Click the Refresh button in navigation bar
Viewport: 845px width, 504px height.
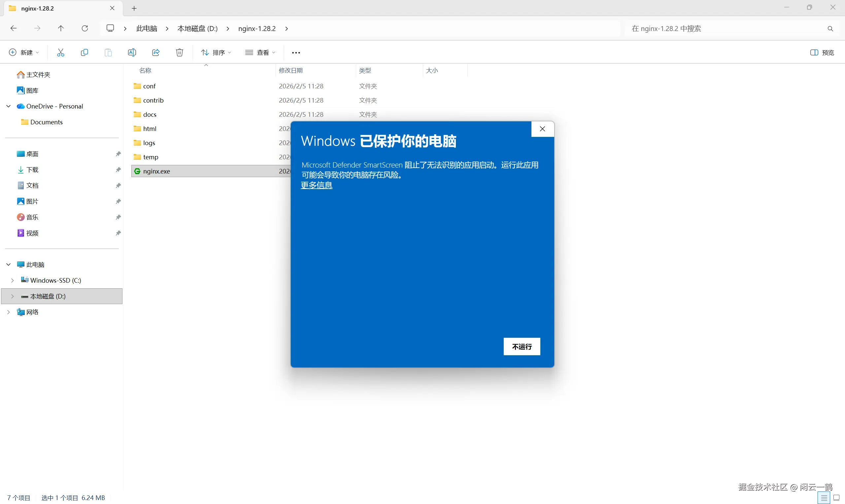click(84, 28)
